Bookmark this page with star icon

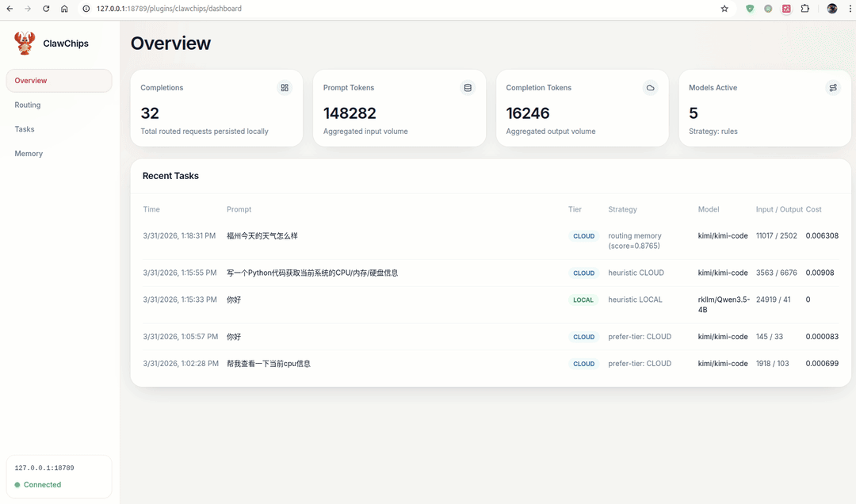pyautogui.click(x=724, y=9)
